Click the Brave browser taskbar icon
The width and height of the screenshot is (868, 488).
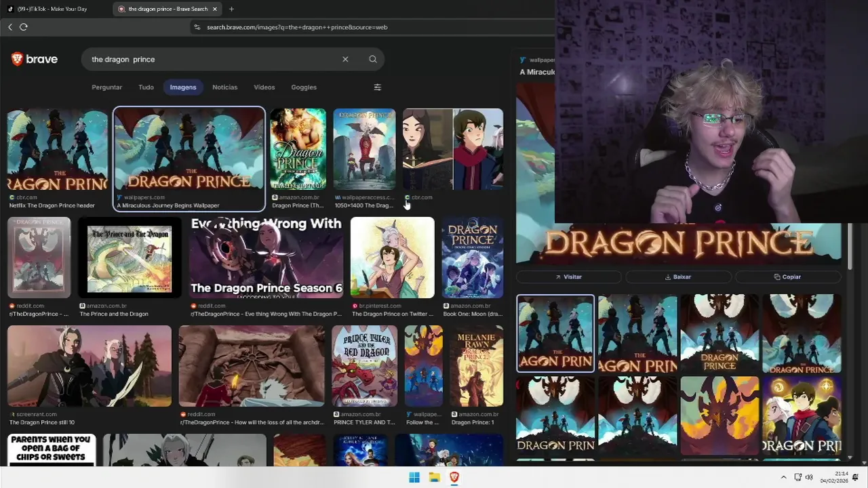click(454, 477)
